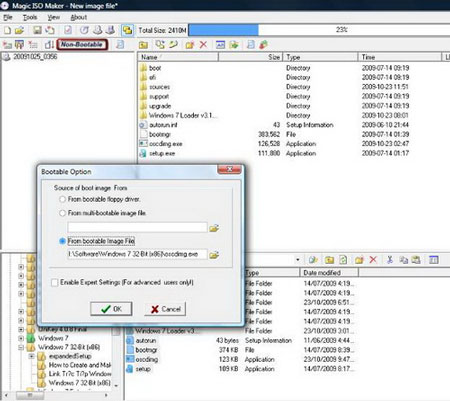
Task: Collapse Windows 7 32 Bit (x86) tree node
Action: pos(21,347)
